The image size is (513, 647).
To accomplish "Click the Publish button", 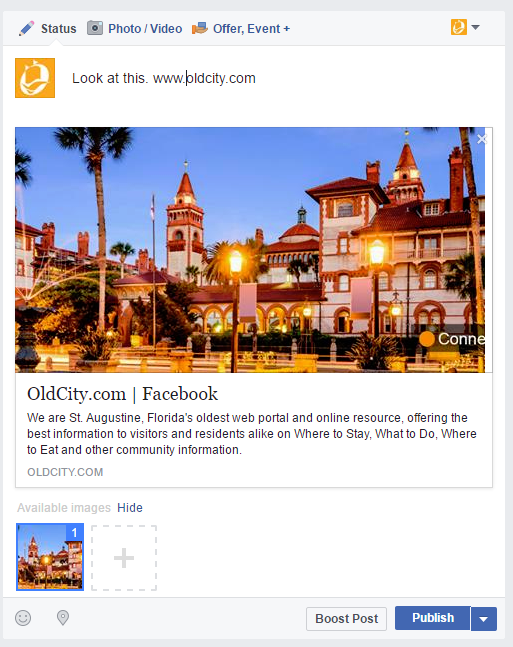I will [433, 618].
